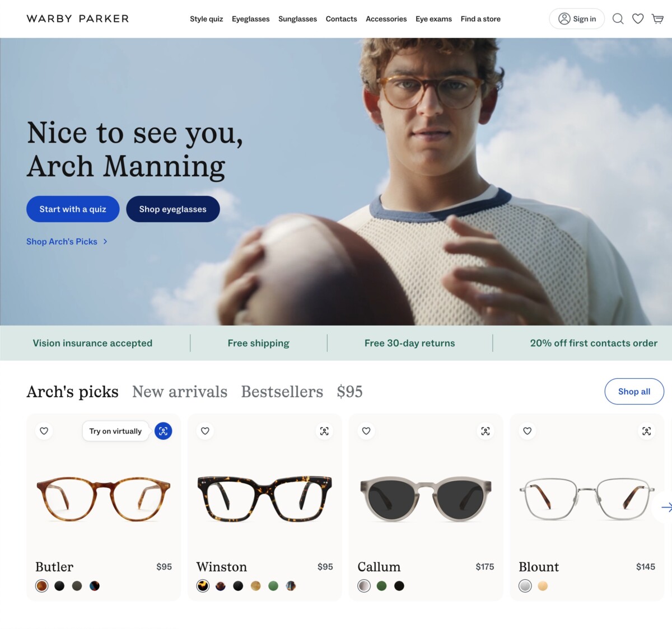This screenshot has height=629, width=672.
Task: Open virtual try-on for Callum sunglasses
Action: click(x=486, y=431)
